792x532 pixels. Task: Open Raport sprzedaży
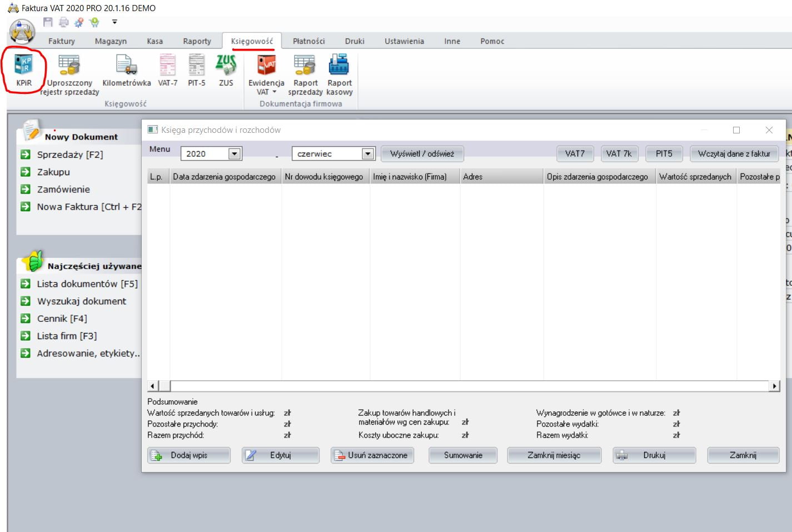point(306,72)
